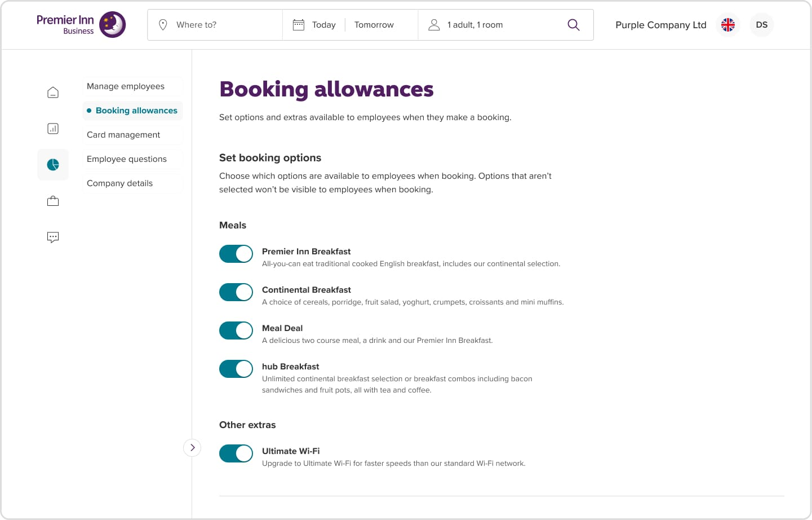The height and width of the screenshot is (520, 812).
Task: Click the location pin icon in search
Action: click(x=163, y=25)
